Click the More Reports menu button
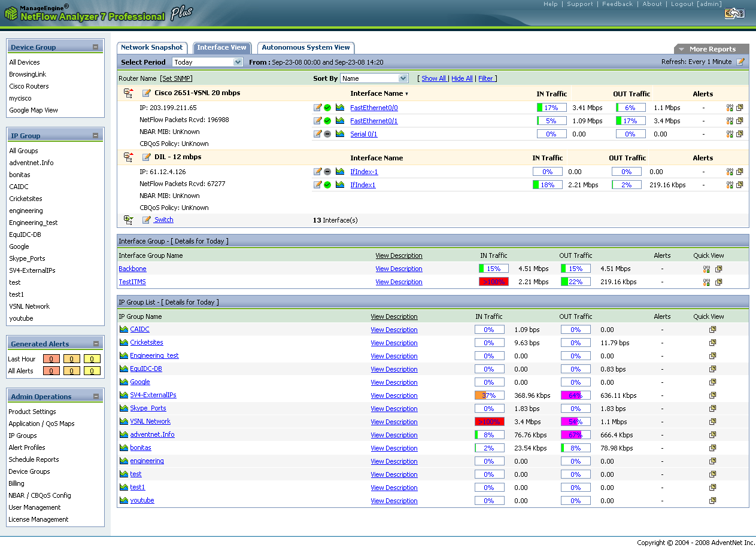The height and width of the screenshot is (548, 756). (712, 49)
